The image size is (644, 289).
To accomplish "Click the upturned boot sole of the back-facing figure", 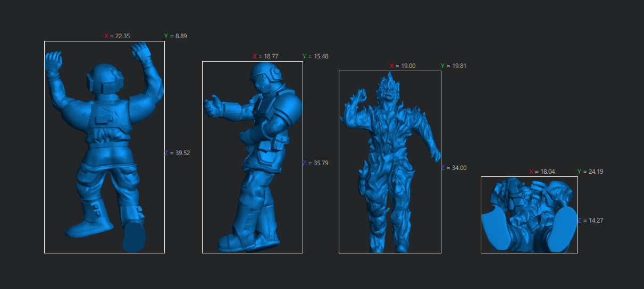I will pos(134,237).
